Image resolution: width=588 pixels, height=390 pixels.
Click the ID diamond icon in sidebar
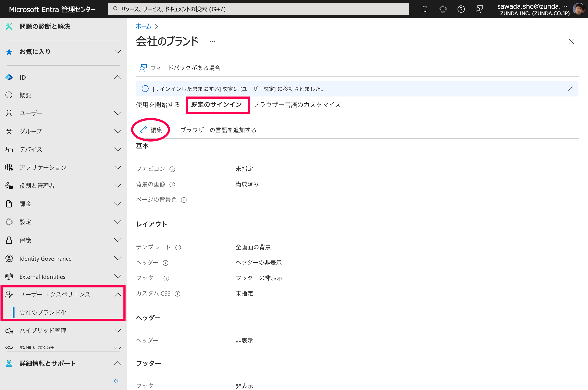[x=9, y=77]
